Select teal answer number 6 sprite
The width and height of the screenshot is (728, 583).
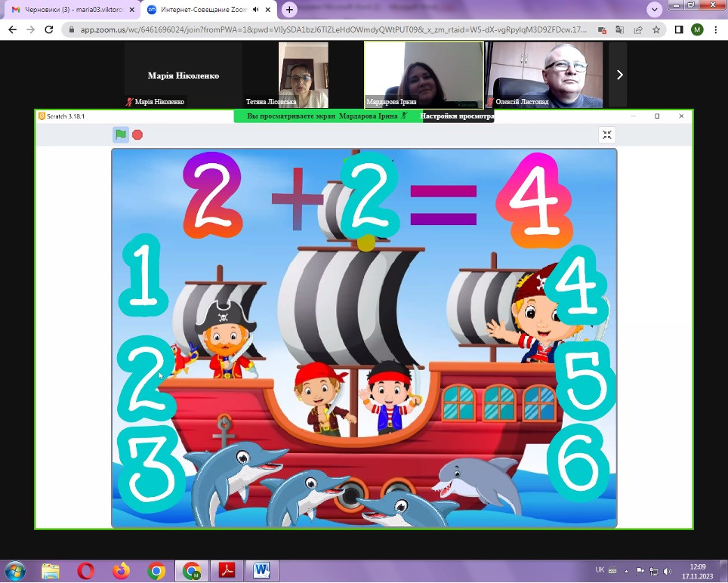coord(578,463)
